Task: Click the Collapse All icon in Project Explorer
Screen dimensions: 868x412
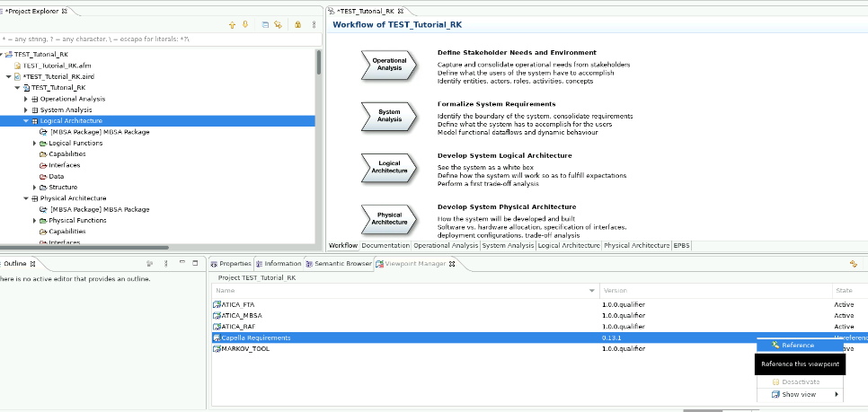Action: coord(265,25)
